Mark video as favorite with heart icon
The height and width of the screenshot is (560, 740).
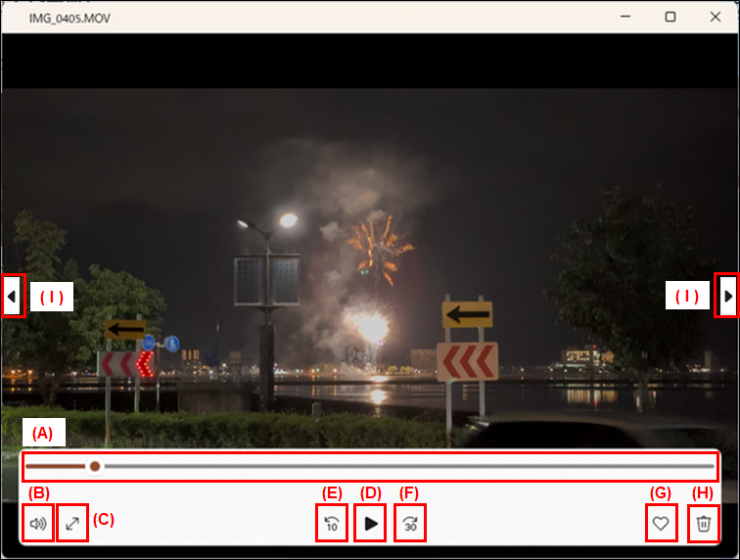click(661, 524)
